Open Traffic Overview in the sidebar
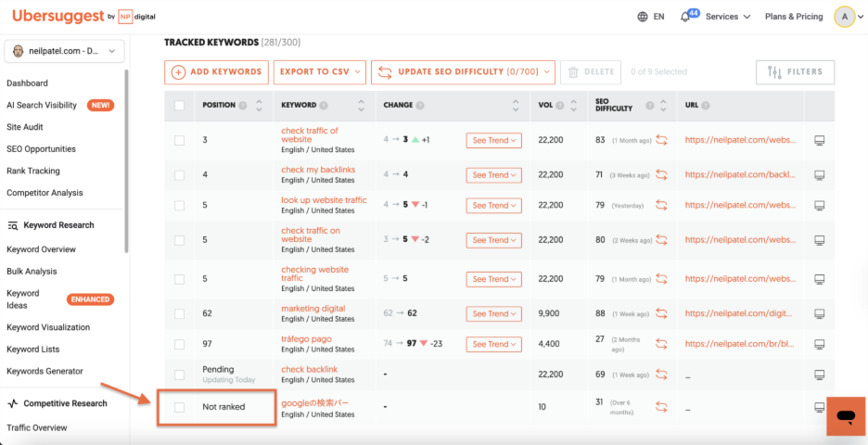 click(x=37, y=427)
